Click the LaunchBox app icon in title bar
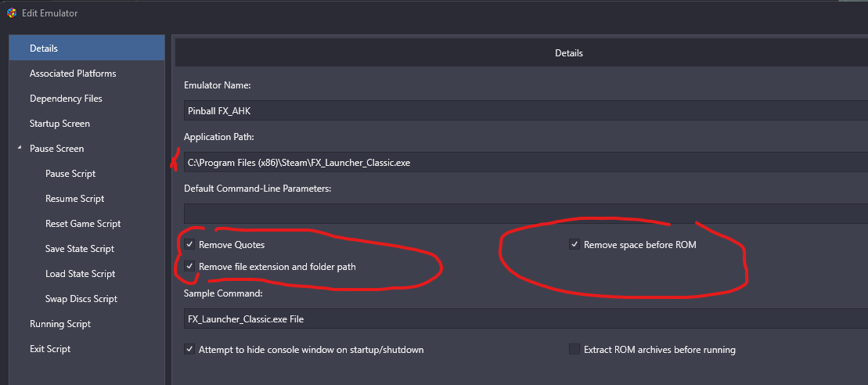 12,13
